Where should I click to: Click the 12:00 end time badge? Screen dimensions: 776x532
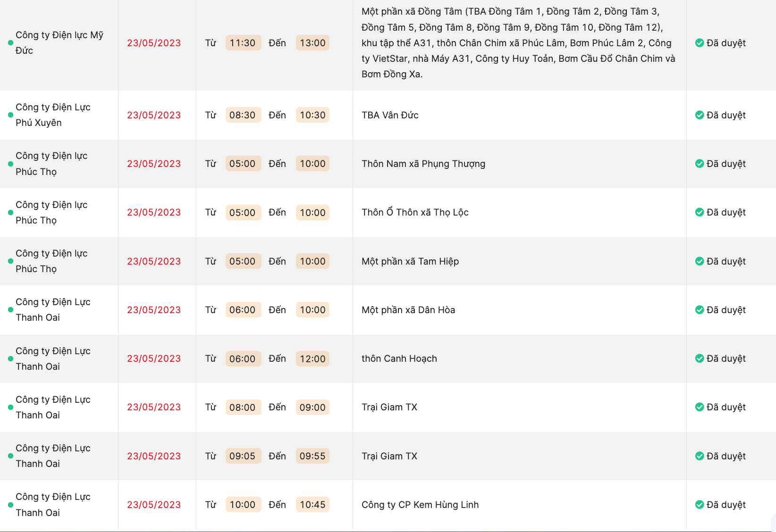[312, 358]
